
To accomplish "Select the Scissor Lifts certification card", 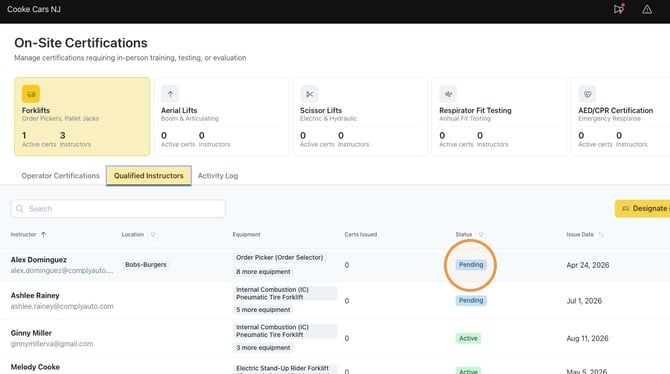I will [x=360, y=116].
